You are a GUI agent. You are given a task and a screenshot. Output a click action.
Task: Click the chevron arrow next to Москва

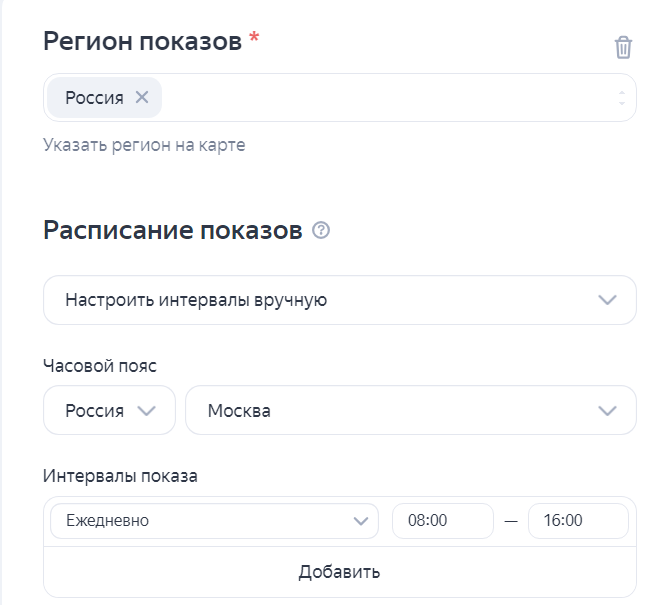[x=607, y=411]
